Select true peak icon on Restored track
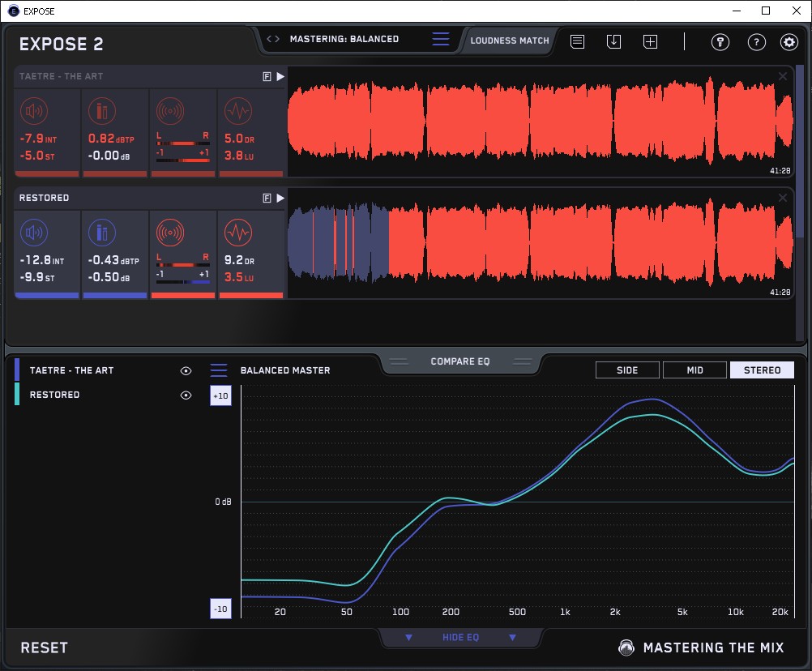 (x=102, y=233)
